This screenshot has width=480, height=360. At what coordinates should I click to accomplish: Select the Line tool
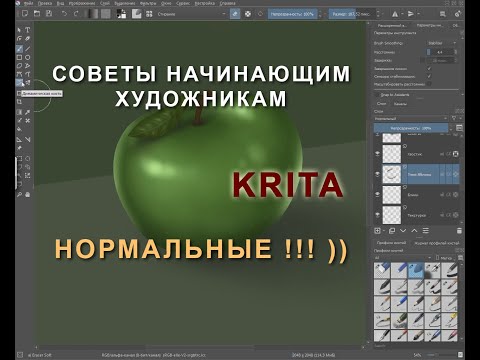pos(28,49)
